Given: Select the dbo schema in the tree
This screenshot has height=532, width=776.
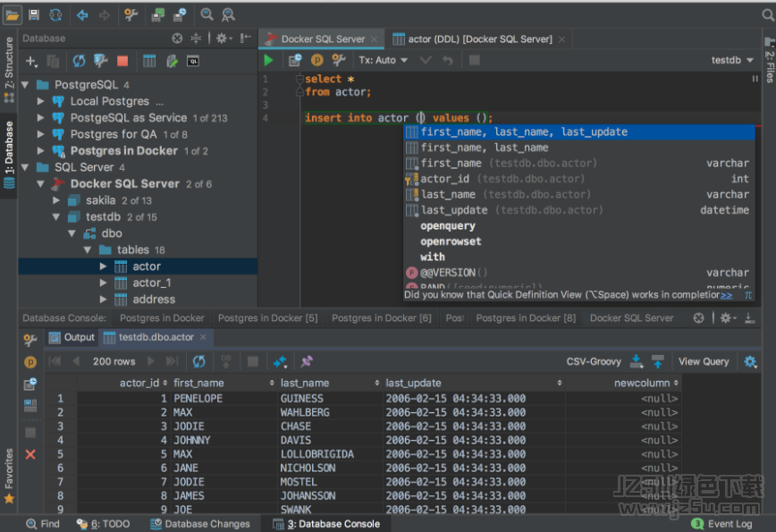Looking at the screenshot, I should [138, 233].
